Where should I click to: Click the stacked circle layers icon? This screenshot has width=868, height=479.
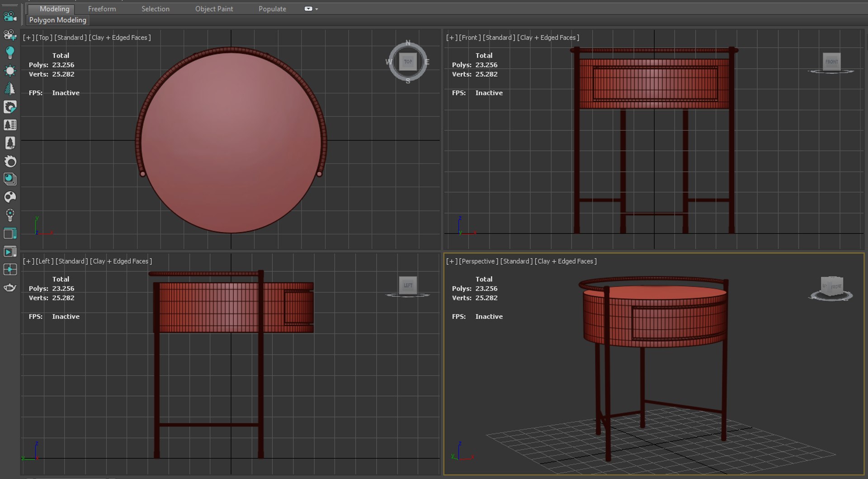(9, 179)
